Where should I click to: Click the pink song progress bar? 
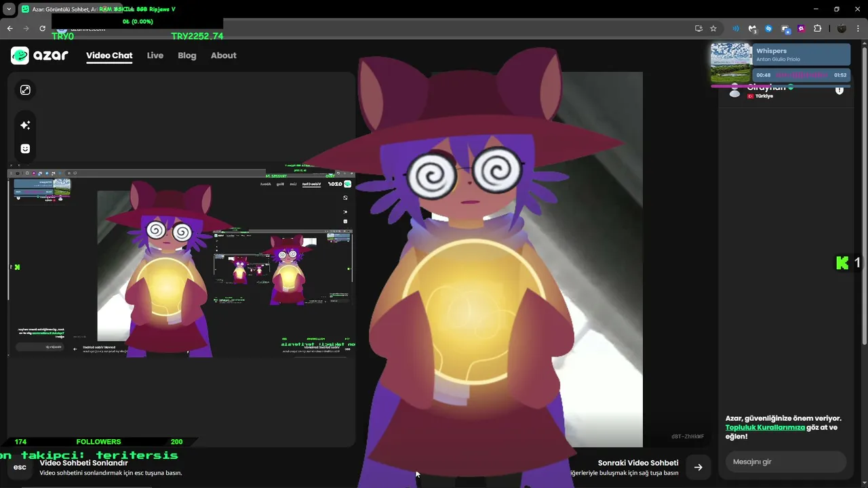[x=781, y=86]
